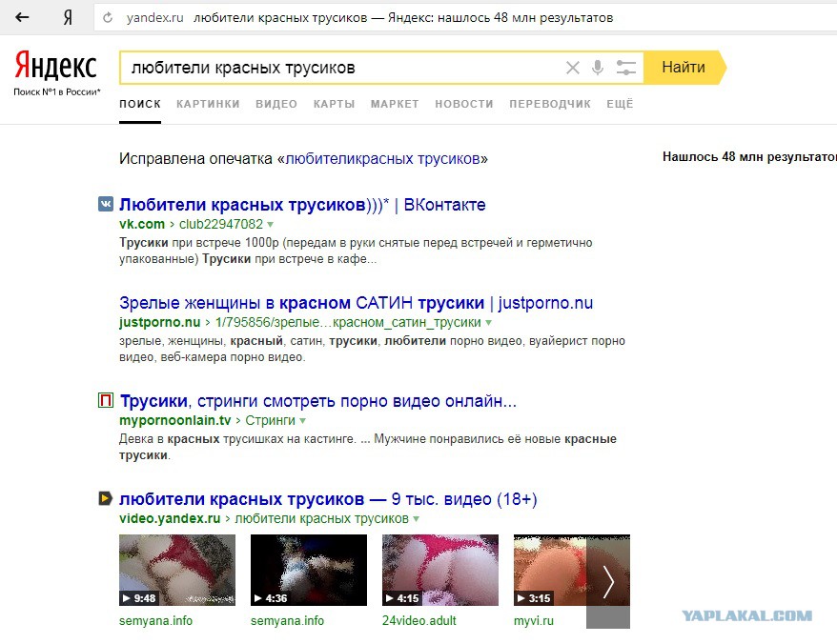Open advanced search filter settings icon
The image size is (837, 644).
point(625,68)
